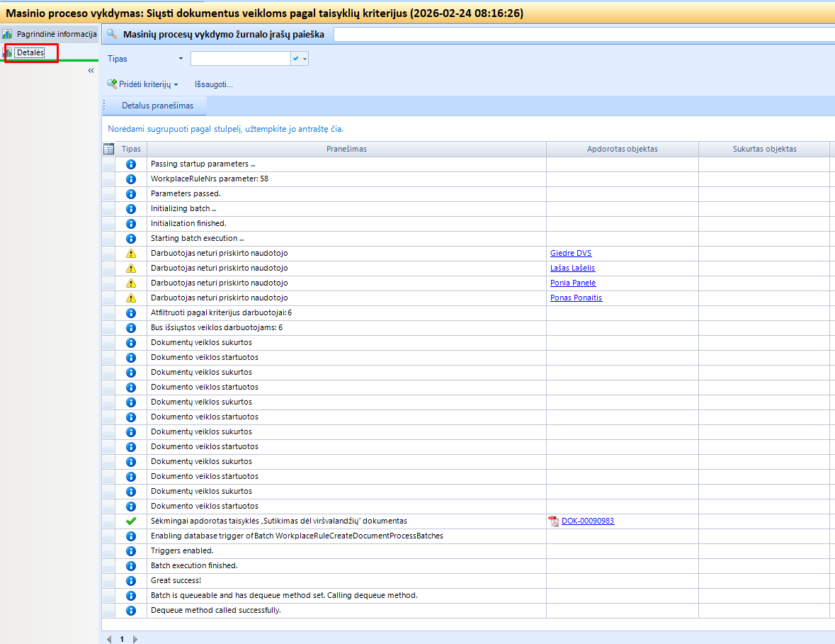Collapse the left sidebar with double chevron
This screenshot has width=835, height=644.
pyautogui.click(x=91, y=71)
